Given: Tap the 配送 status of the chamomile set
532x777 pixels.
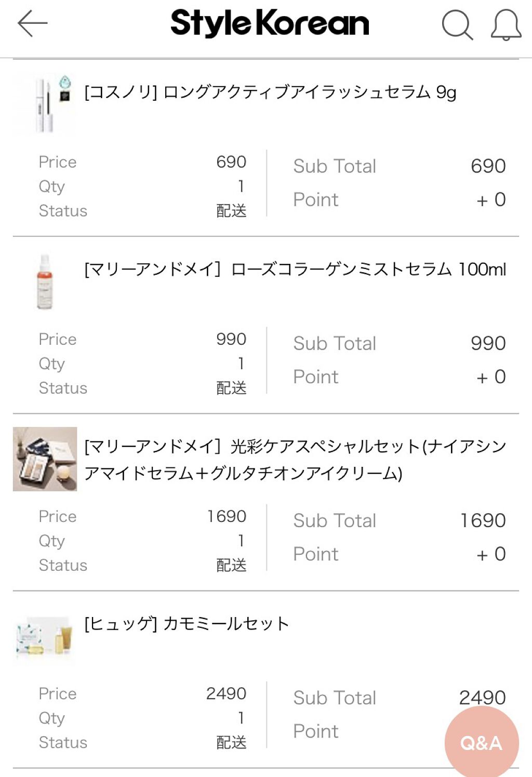Looking at the screenshot, I should [231, 742].
